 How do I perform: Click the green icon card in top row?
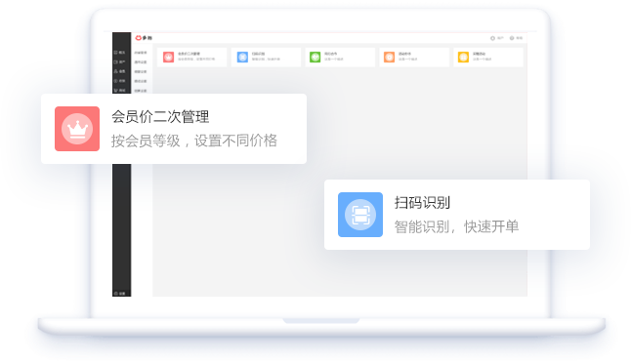tap(340, 58)
